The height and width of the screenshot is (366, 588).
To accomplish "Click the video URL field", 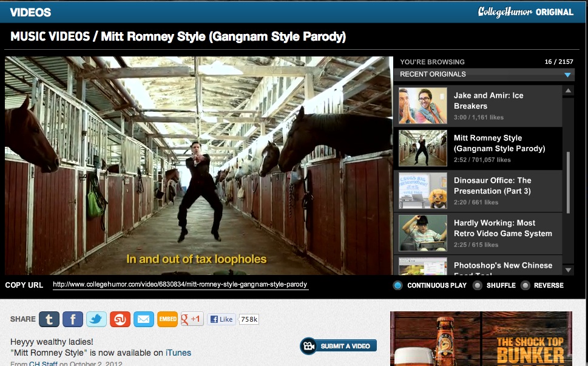I will point(180,285).
